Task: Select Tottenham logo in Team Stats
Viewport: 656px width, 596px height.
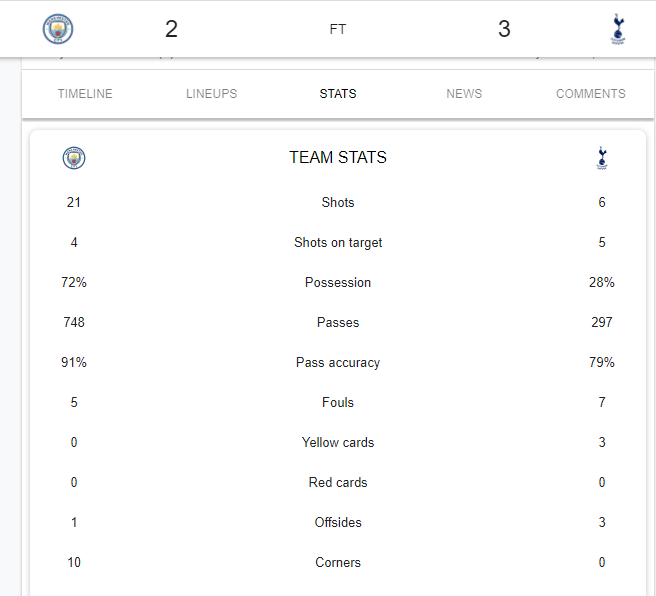Action: [602, 158]
